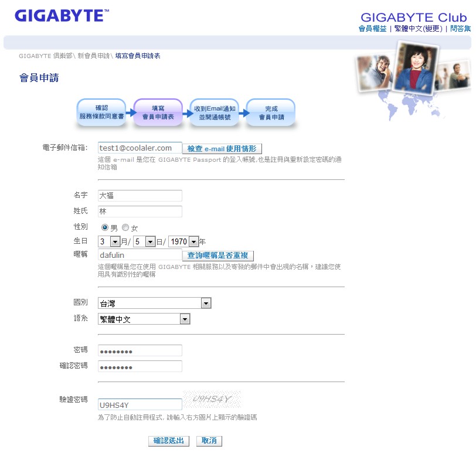The width and height of the screenshot is (476, 453).
Task: Click the 確認服務條款同意書 step box
Action: [x=101, y=113]
